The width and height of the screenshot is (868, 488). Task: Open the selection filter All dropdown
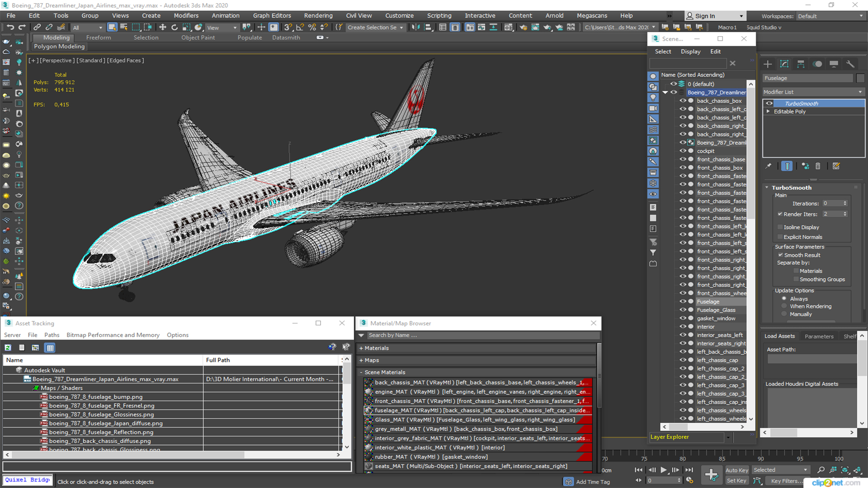pos(87,28)
